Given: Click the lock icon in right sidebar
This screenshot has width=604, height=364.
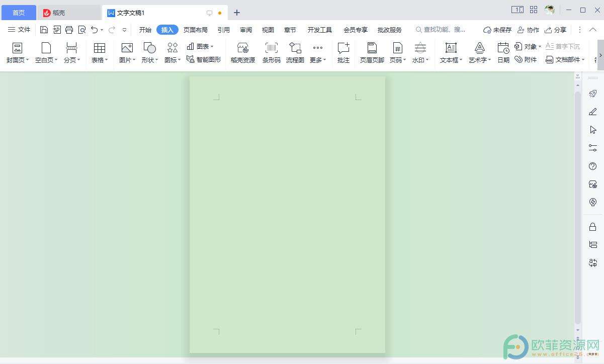Looking at the screenshot, I should 593,227.
